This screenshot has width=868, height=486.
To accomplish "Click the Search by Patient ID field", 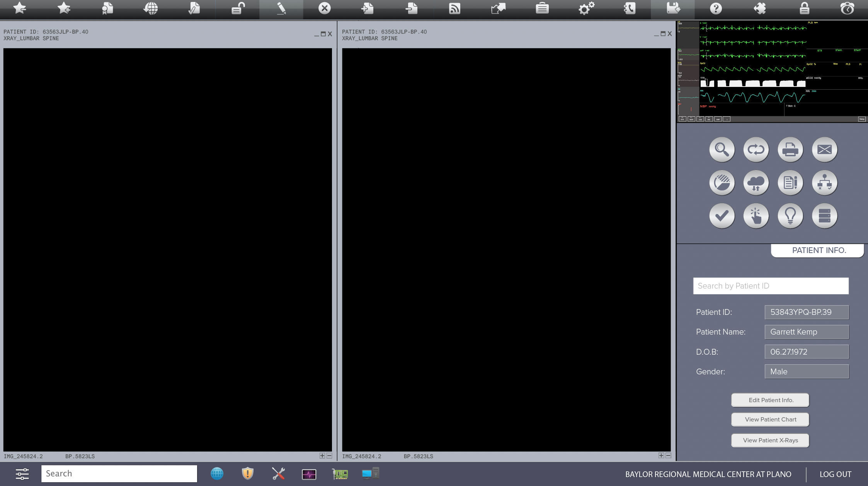I will point(771,286).
